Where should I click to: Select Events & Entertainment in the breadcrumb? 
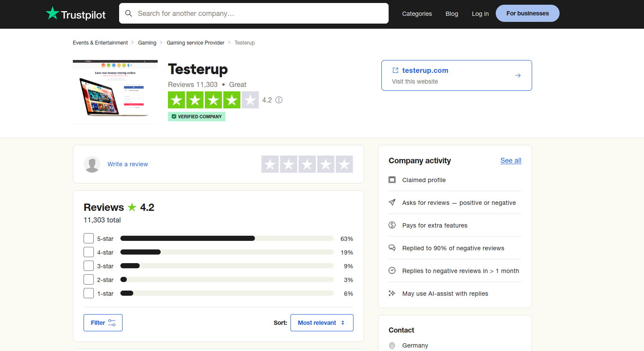(x=100, y=42)
